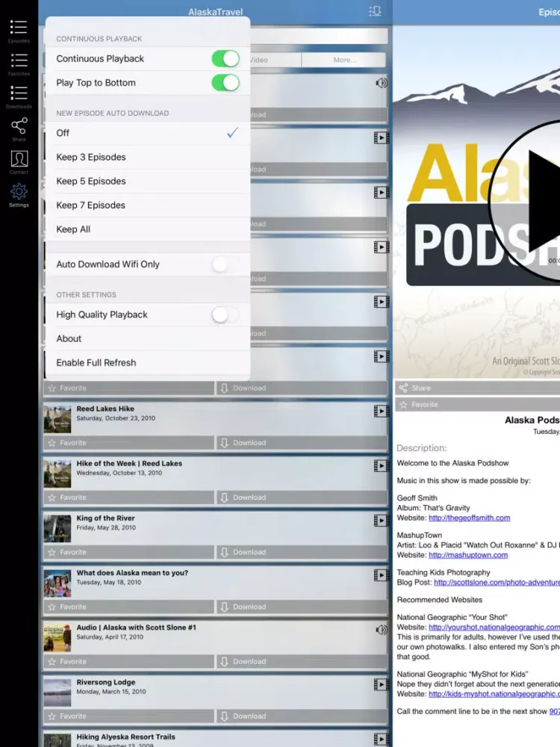The width and height of the screenshot is (560, 747).
Task: Download Audio Alaska with Scott Slone #1
Action: (302, 662)
